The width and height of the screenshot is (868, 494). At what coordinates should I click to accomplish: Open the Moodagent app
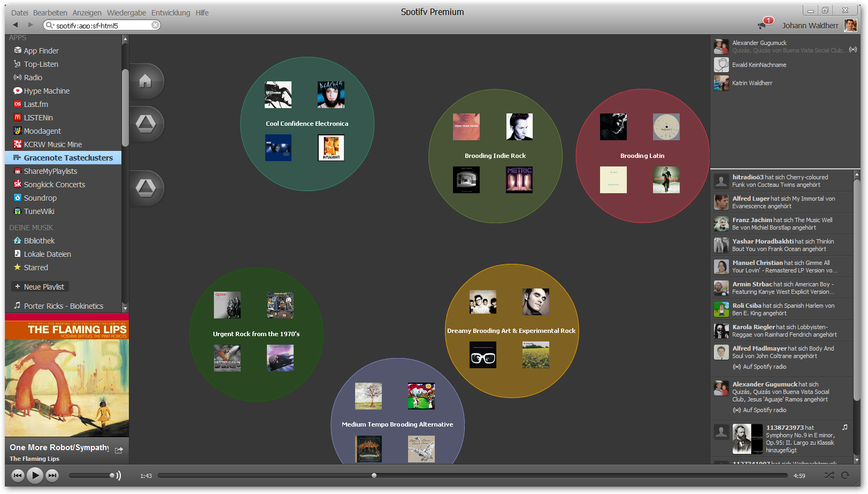click(x=63, y=131)
